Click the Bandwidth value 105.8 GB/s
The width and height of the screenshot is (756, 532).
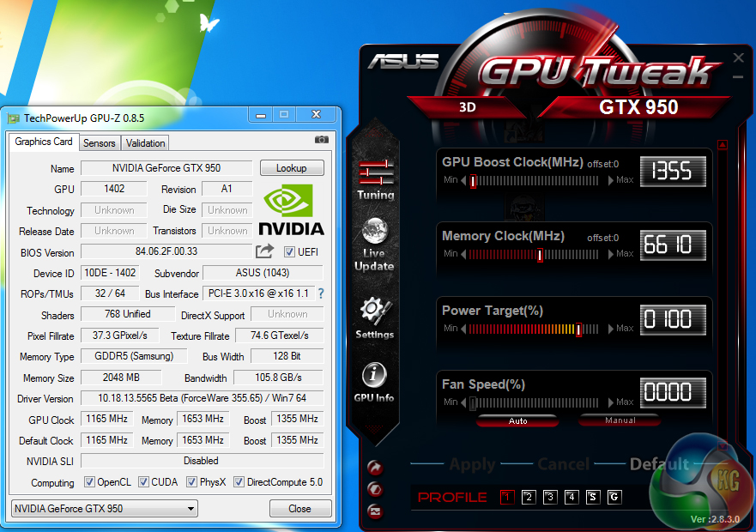pyautogui.click(x=279, y=378)
